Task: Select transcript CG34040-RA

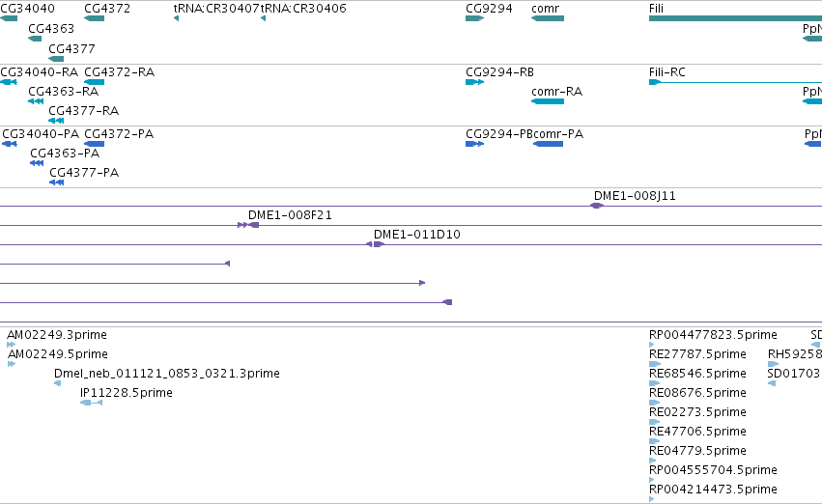Action: [9, 82]
